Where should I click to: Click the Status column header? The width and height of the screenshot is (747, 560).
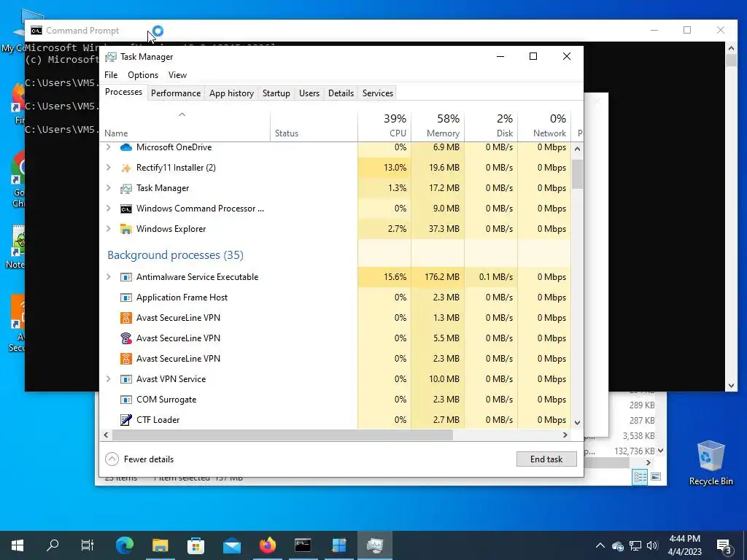point(314,125)
